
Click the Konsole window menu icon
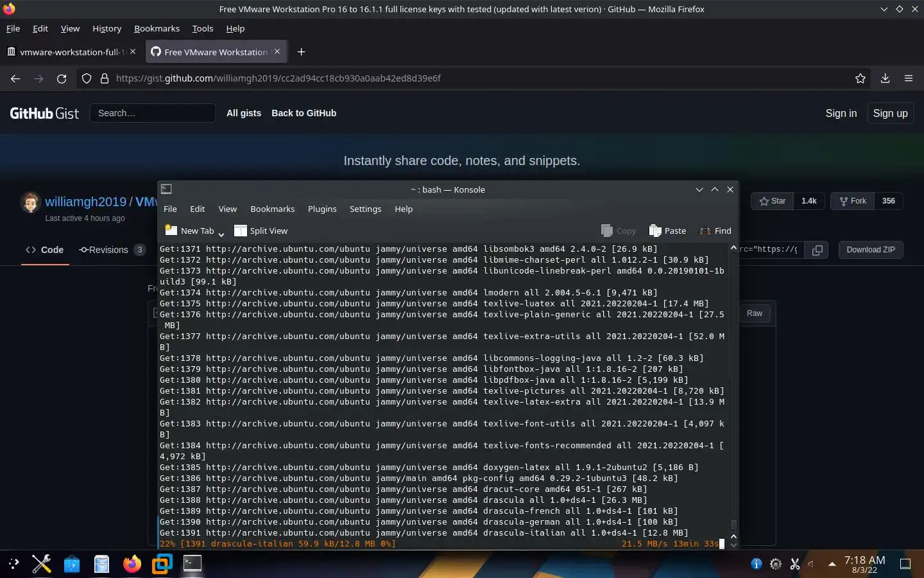(x=166, y=189)
